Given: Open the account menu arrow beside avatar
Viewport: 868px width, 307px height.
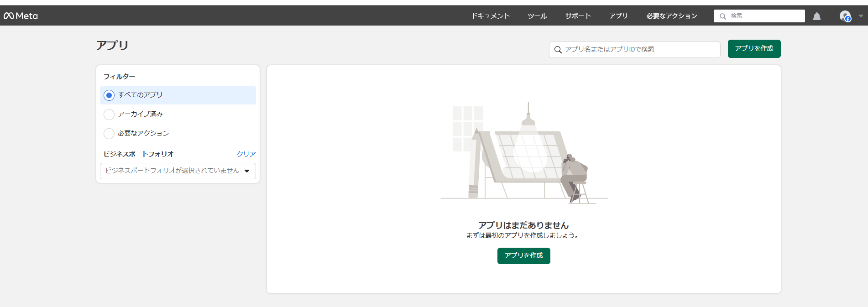Looking at the screenshot, I should point(861,16).
